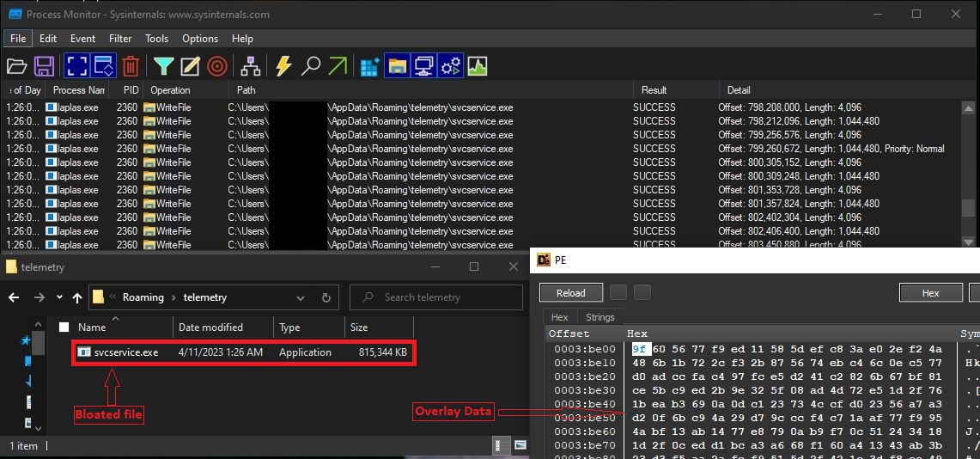Select svcservice.exe in telemetry folder
This screenshot has width=980, height=459.
click(x=242, y=352)
